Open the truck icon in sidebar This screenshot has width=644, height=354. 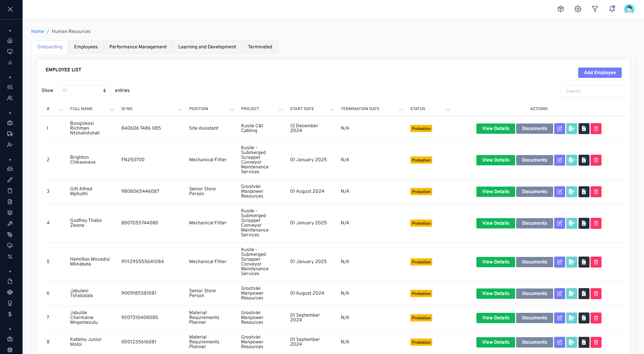(10, 134)
